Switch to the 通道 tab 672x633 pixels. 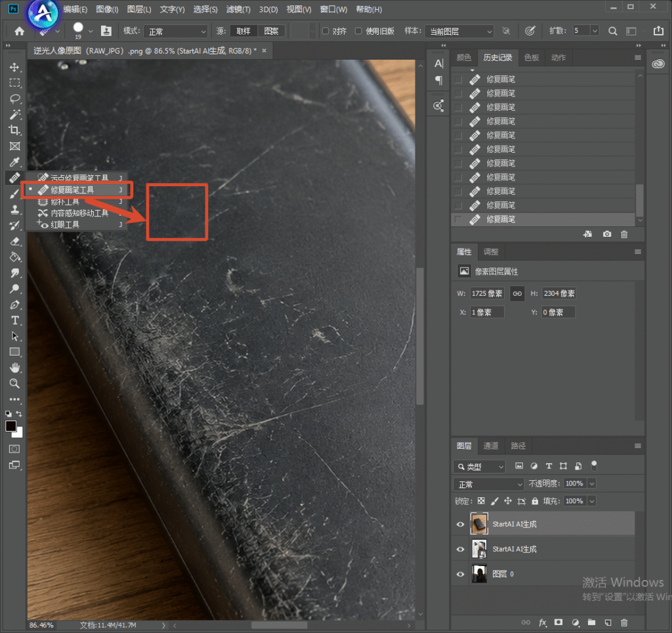pos(491,446)
